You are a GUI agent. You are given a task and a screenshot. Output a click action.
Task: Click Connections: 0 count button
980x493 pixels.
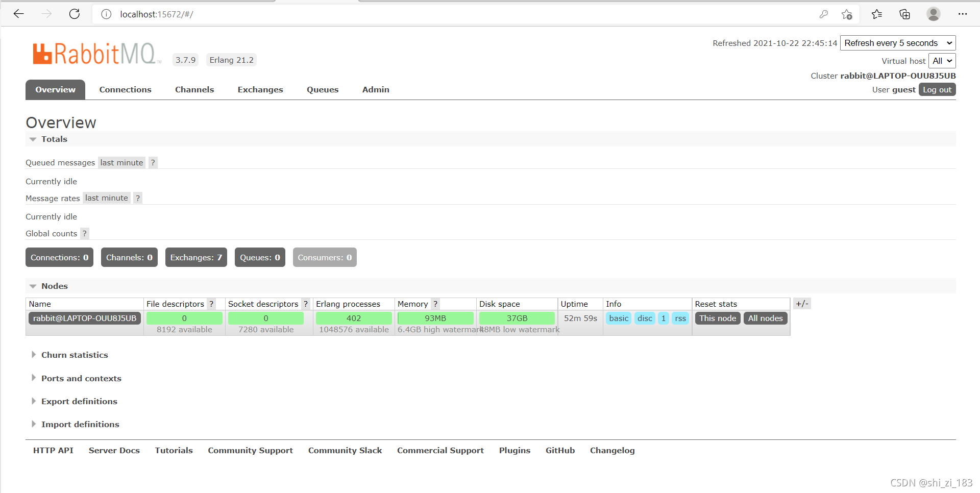tap(59, 257)
